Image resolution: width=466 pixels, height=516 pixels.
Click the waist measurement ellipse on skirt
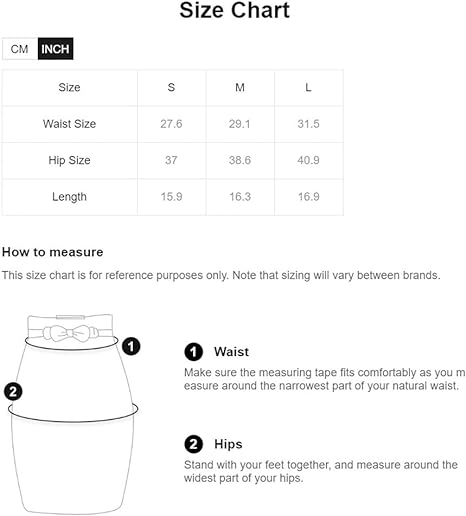coord(72,343)
